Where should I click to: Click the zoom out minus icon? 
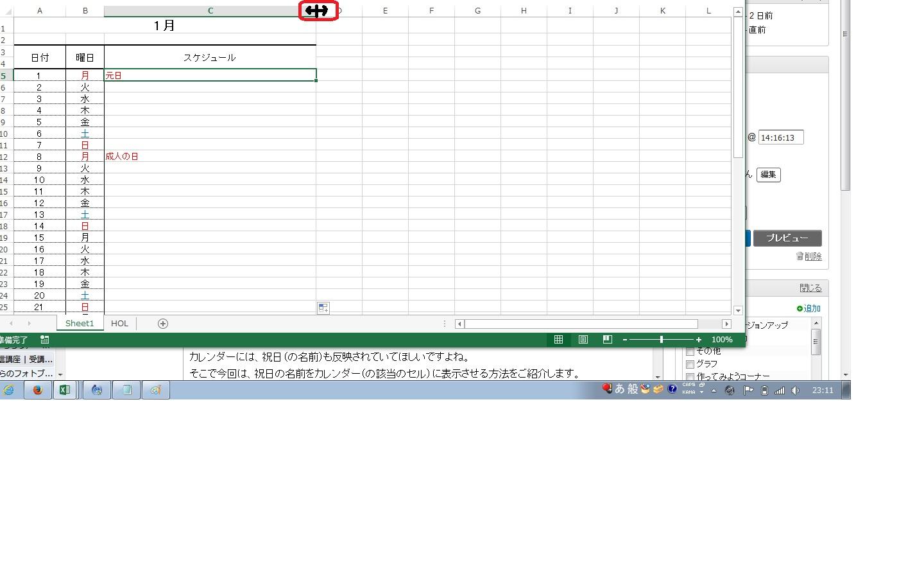pyautogui.click(x=624, y=340)
